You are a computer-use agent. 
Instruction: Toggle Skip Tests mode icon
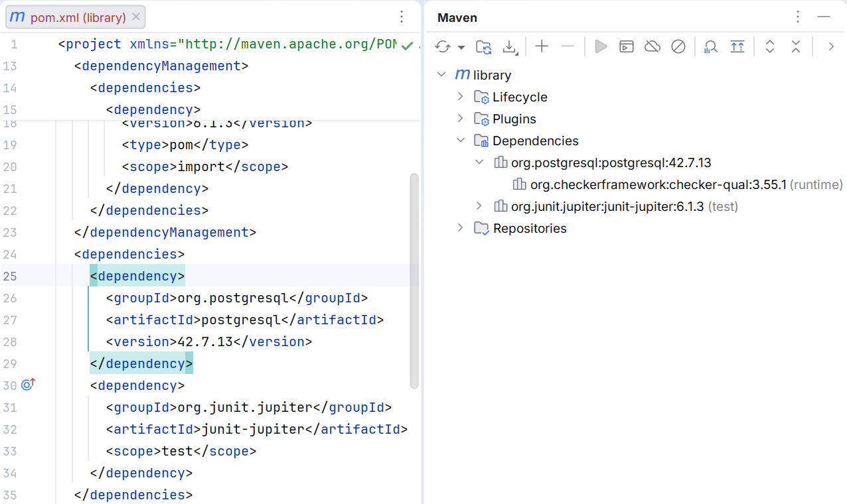678,46
